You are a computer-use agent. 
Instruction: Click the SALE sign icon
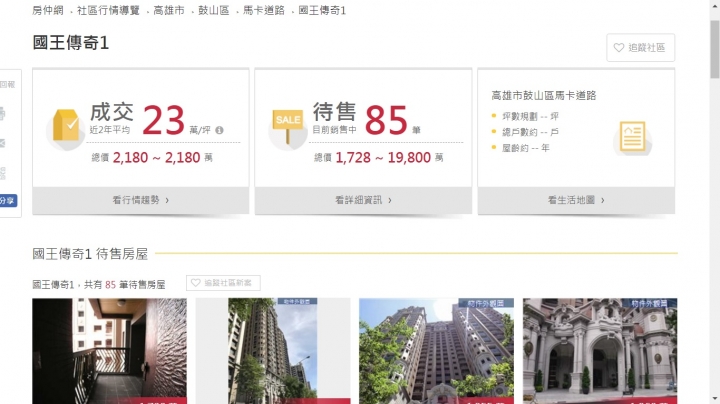point(288,126)
